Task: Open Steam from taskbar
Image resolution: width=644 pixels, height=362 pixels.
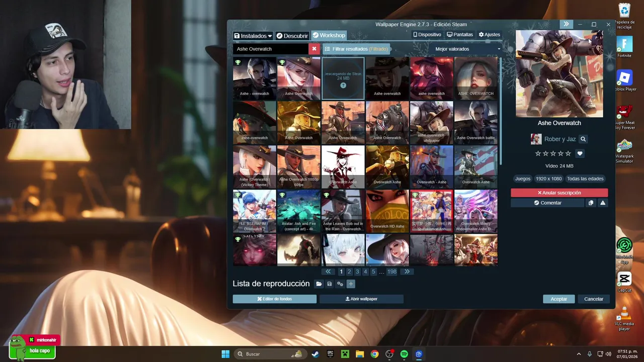Action: click(315, 354)
